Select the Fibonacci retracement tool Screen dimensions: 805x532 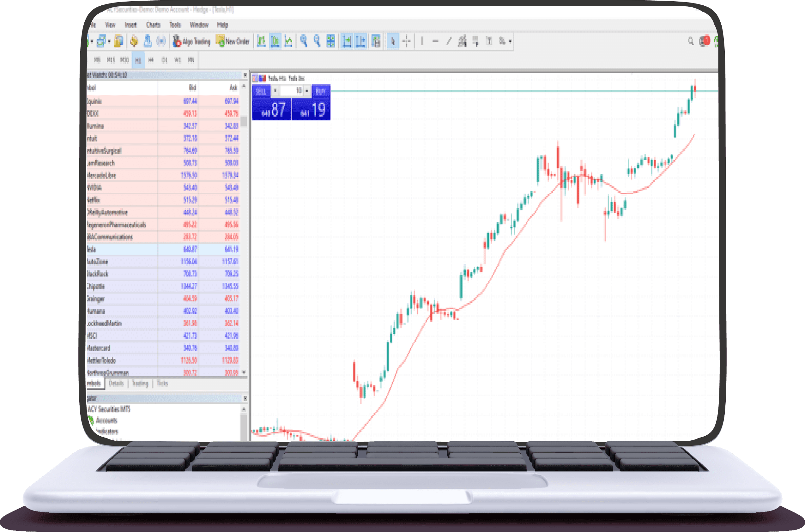[475, 41]
